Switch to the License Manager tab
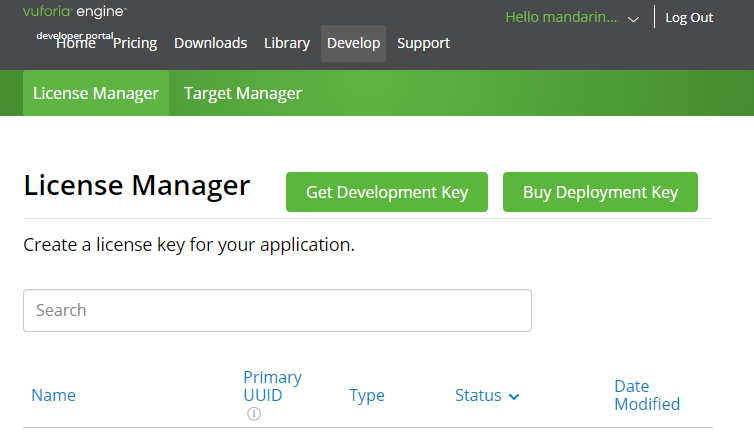The image size is (754, 445). click(96, 93)
